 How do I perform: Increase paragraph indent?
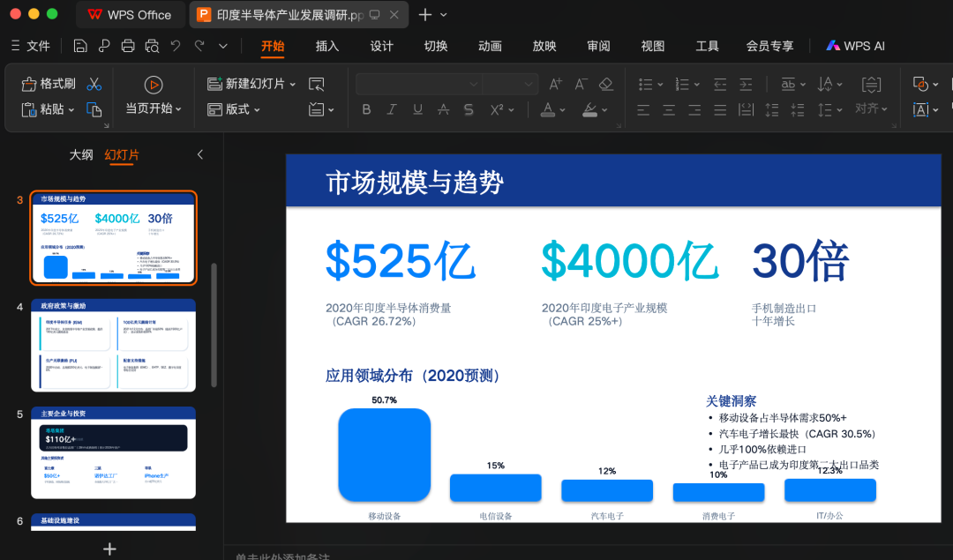coord(746,85)
